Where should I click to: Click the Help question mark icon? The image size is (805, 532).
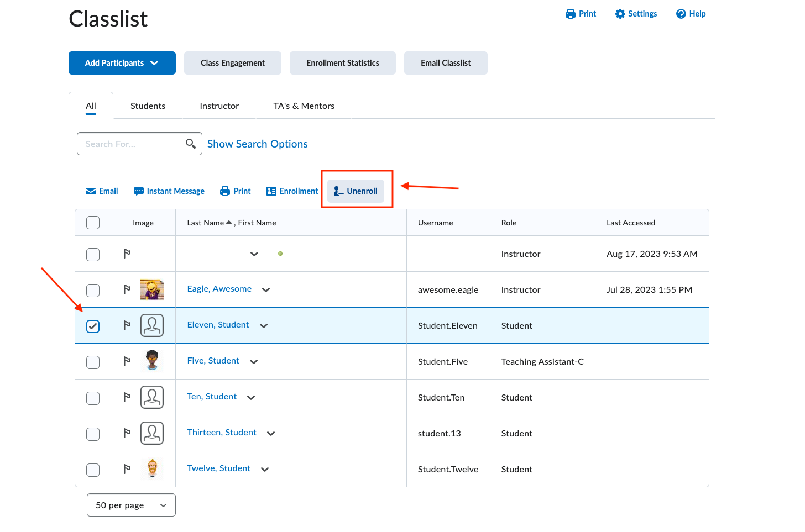(x=681, y=14)
